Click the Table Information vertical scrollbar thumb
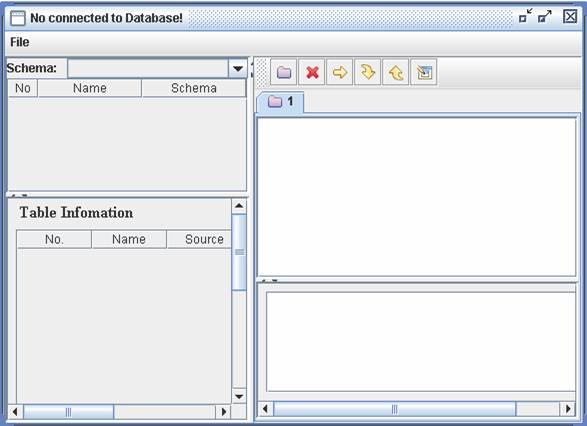 (x=239, y=252)
